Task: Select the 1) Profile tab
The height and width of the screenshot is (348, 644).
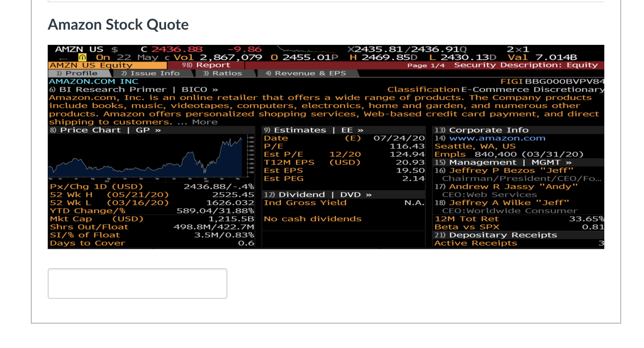Action: coord(79,73)
